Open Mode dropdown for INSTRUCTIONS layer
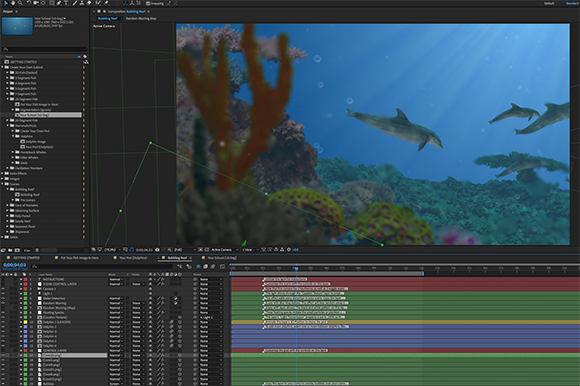This screenshot has height=386, width=580. click(x=116, y=280)
